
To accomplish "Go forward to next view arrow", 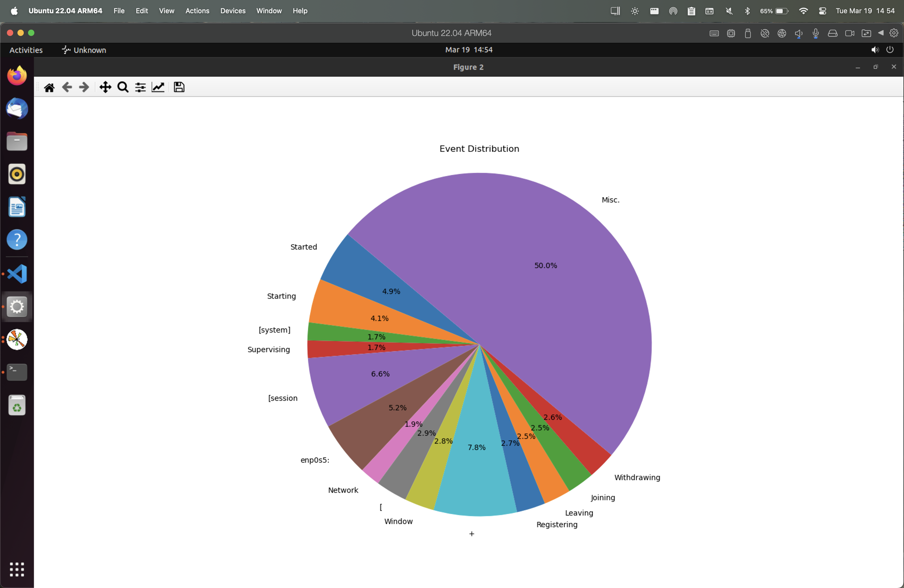I will 84,87.
